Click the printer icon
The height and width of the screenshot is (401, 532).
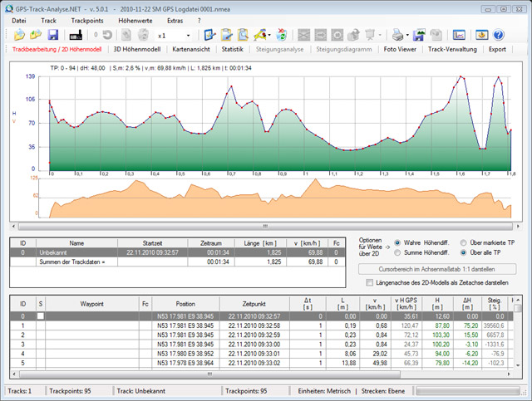397,35
